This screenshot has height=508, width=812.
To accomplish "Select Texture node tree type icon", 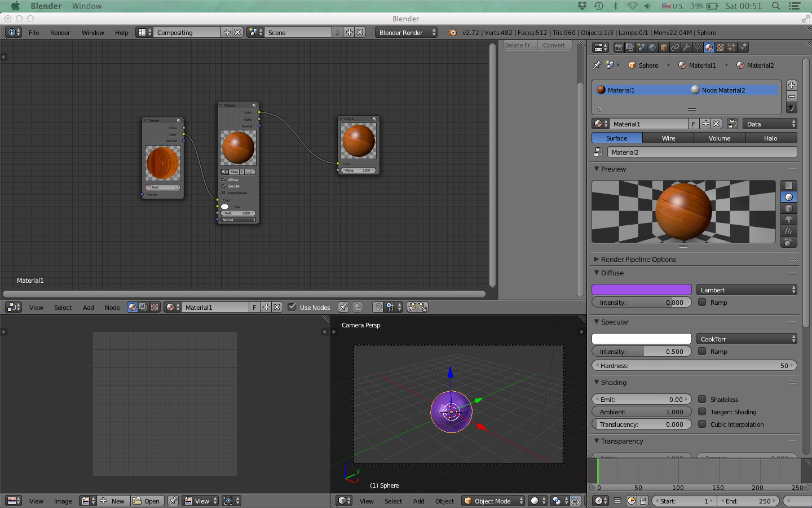I will [155, 307].
